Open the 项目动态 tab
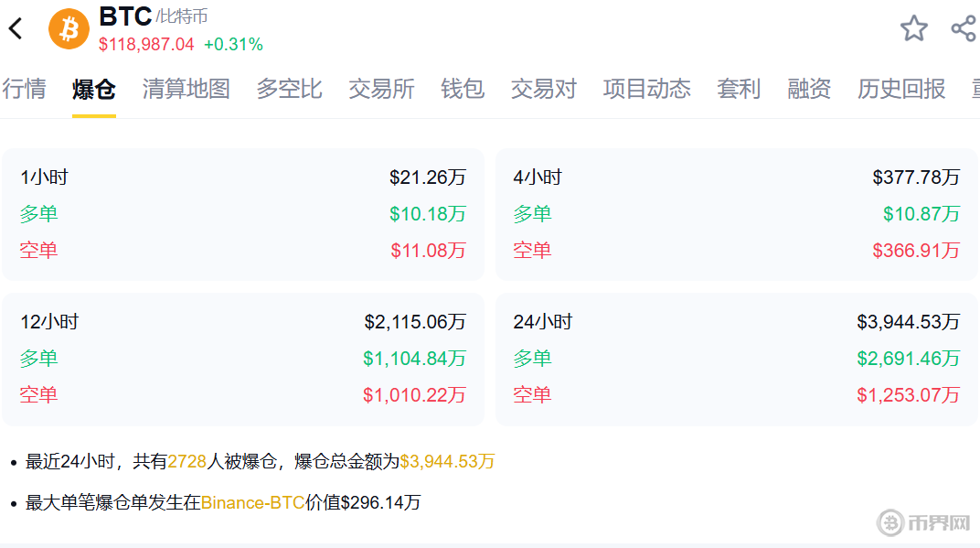This screenshot has width=980, height=548. 646,89
